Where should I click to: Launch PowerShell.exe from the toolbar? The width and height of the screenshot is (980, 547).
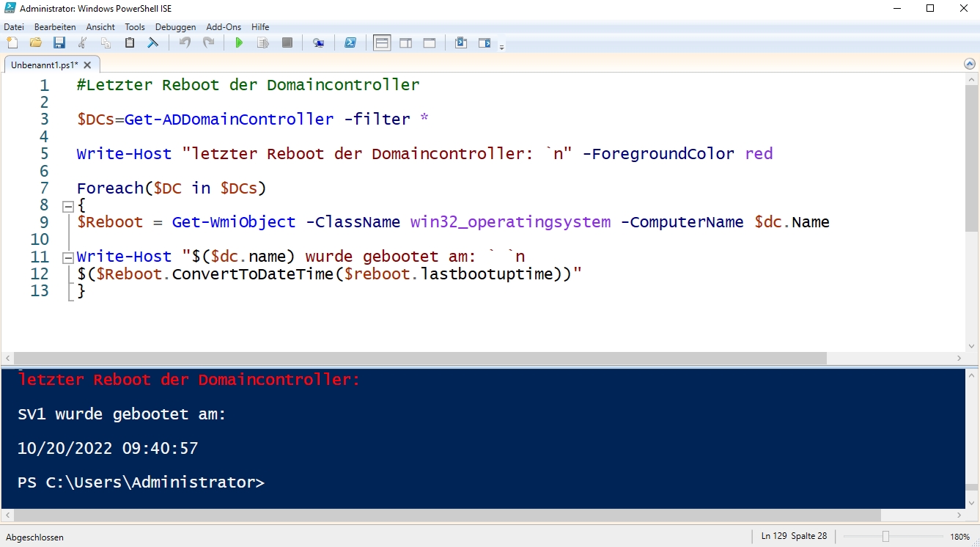coord(350,43)
